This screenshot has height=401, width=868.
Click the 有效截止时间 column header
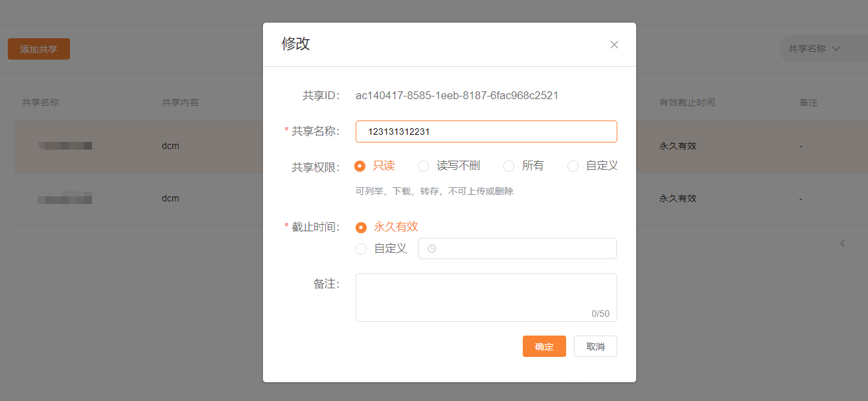687,102
